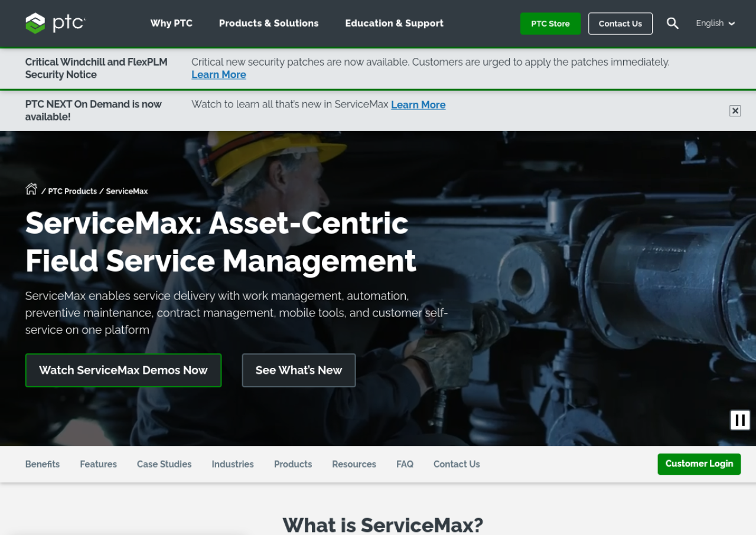Open the Why PTC menu

171,23
